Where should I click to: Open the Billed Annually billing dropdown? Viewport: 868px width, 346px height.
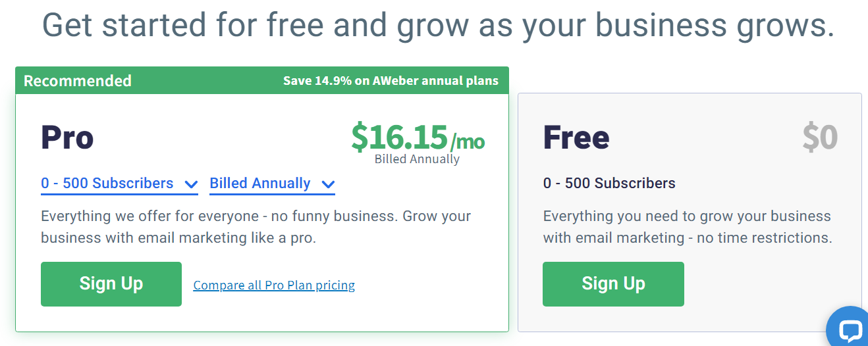pyautogui.click(x=272, y=184)
